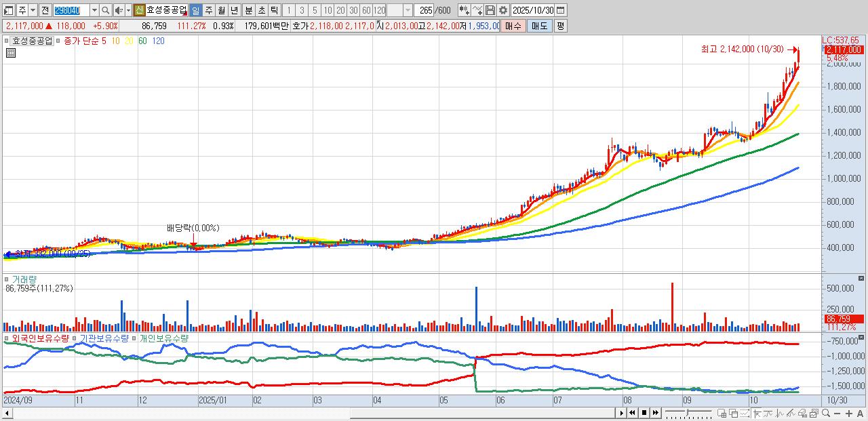Click the 매수 buy button
868x421 pixels.
(x=513, y=26)
